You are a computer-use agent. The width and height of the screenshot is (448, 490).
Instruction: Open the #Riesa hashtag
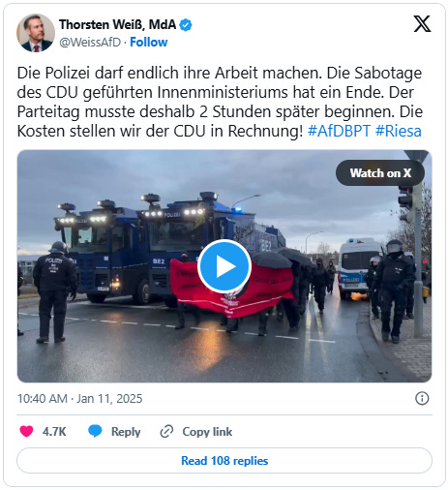click(399, 131)
